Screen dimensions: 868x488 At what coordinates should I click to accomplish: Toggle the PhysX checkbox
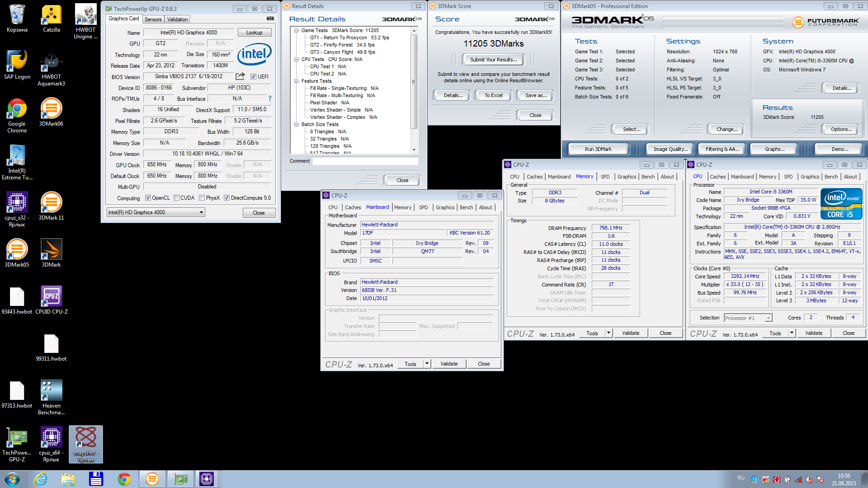(x=202, y=198)
